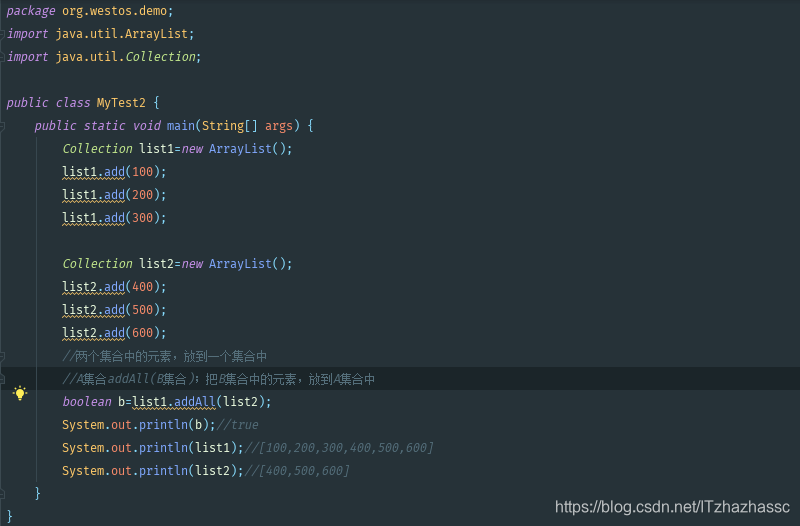Click the 'boolean' keyword
Screen dimensions: 800x526
coord(87,402)
